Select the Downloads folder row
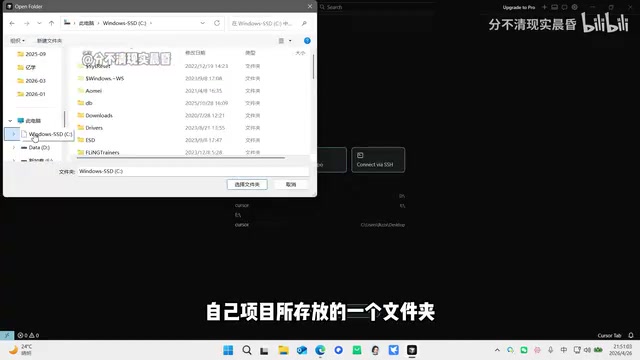 169,116
